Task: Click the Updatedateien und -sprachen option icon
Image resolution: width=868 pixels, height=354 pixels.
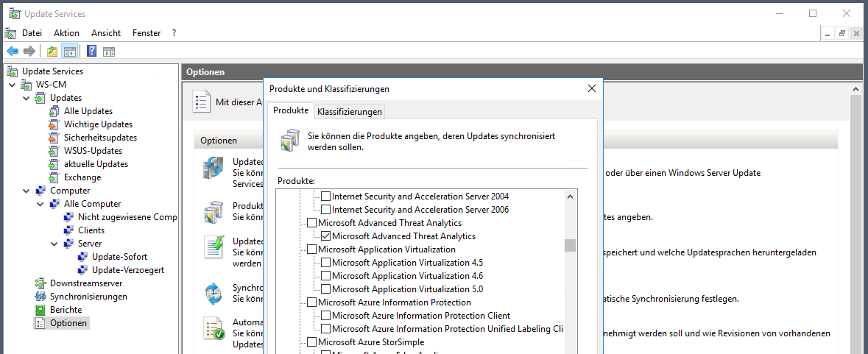Action: 213,246
